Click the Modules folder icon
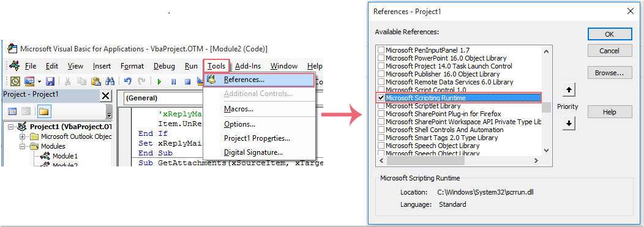 [34, 146]
